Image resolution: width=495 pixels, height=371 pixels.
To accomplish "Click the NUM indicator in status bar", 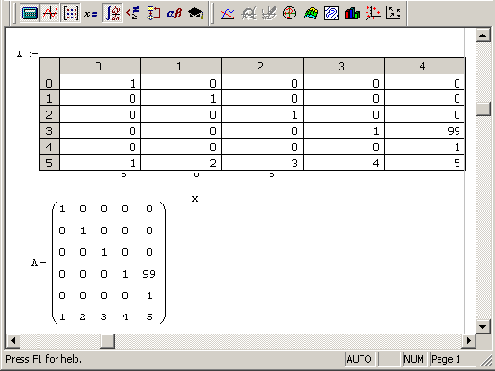I will [413, 359].
